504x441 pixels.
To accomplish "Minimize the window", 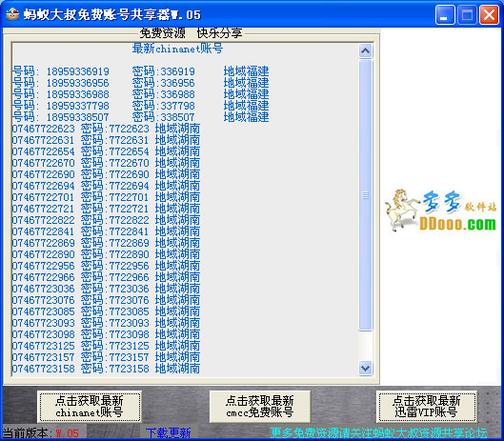I will 445,15.
